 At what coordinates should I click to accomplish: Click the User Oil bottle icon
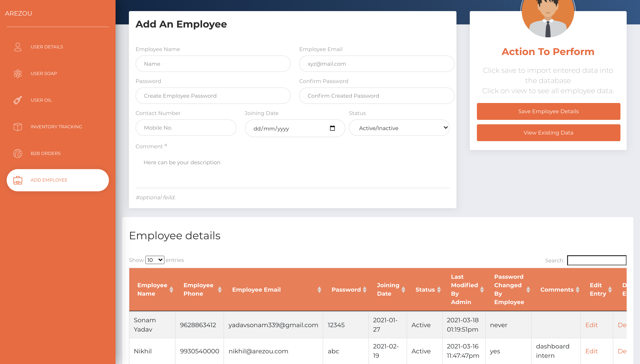coord(18,100)
